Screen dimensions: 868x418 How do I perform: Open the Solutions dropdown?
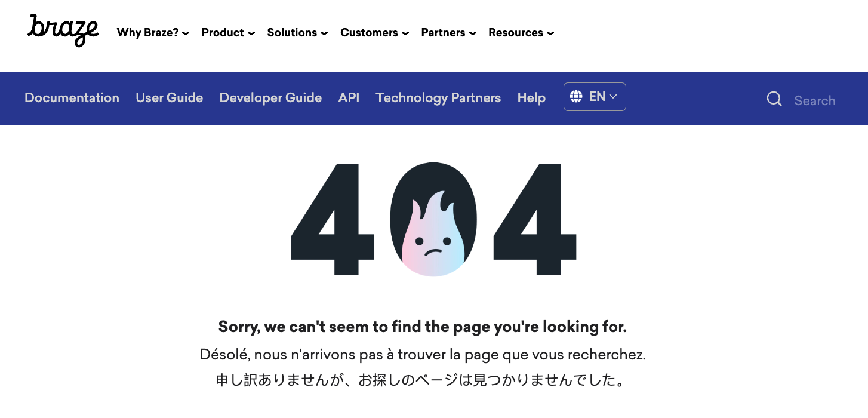click(297, 33)
